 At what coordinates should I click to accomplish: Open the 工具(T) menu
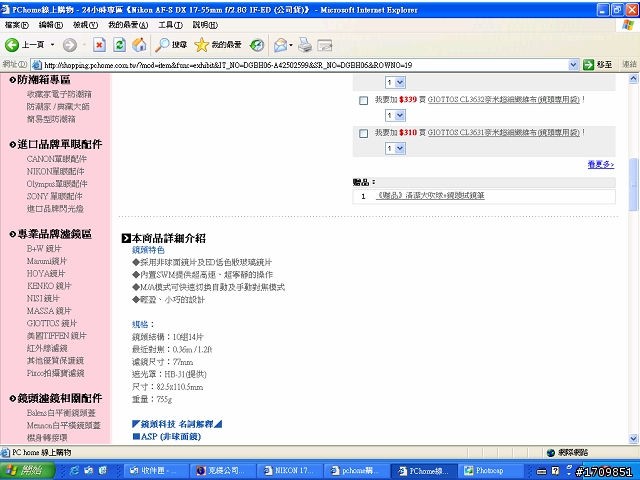(170, 25)
